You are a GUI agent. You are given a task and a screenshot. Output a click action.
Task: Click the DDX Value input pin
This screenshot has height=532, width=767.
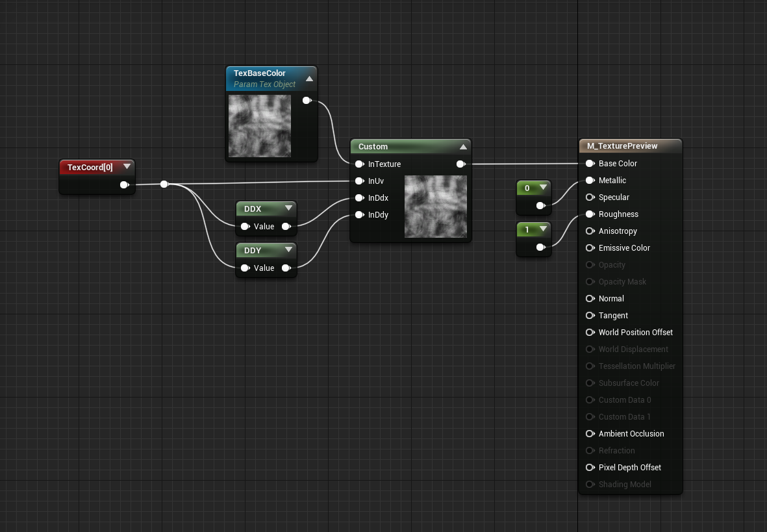coord(245,227)
